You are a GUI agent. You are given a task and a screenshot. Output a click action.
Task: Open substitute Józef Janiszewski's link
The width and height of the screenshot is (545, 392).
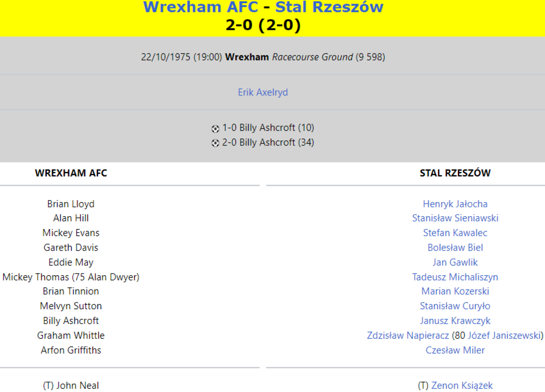[504, 336]
